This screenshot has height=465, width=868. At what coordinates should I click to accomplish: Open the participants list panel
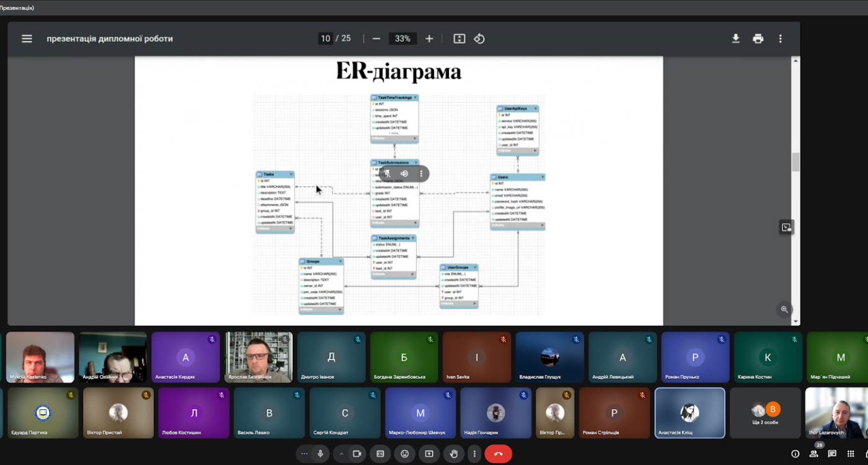point(813,454)
